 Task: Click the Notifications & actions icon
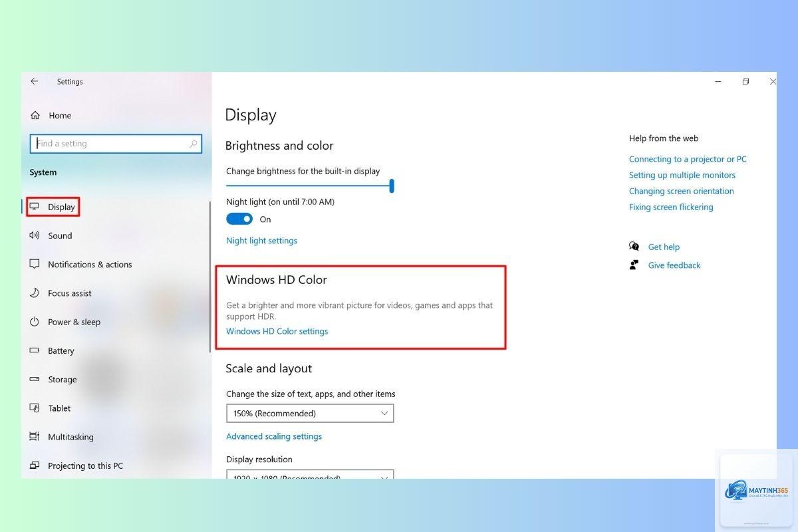pyautogui.click(x=35, y=264)
